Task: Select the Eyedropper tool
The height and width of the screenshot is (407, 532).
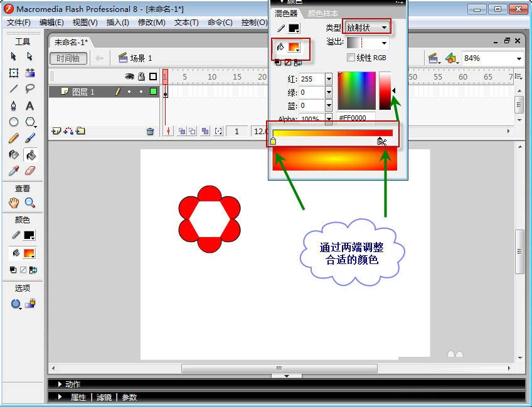Action: 14,171
